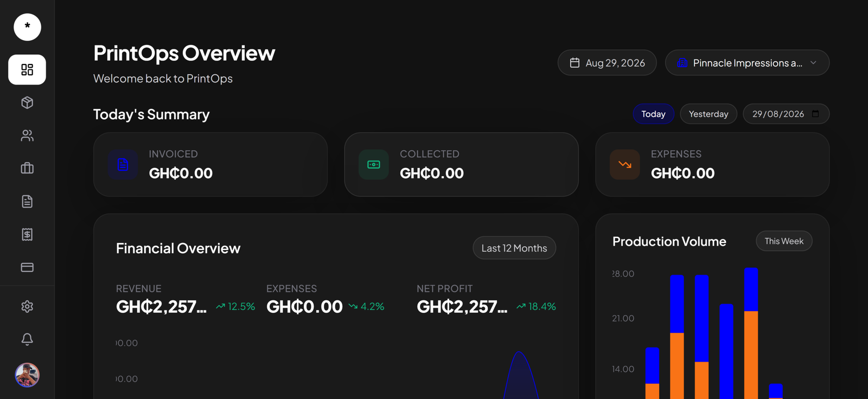Select the Today filter
Image resolution: width=868 pixels, height=399 pixels.
(653, 114)
